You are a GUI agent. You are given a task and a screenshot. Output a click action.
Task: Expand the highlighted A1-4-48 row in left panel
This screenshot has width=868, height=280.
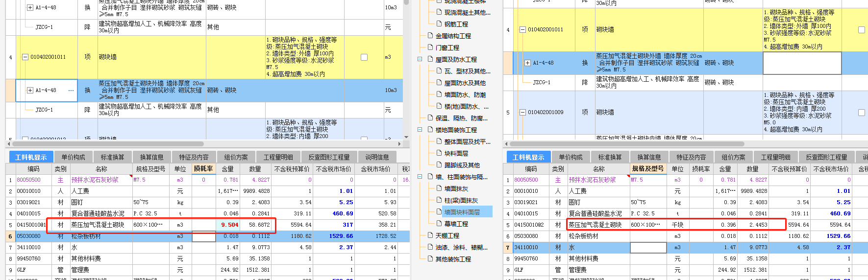click(30, 91)
